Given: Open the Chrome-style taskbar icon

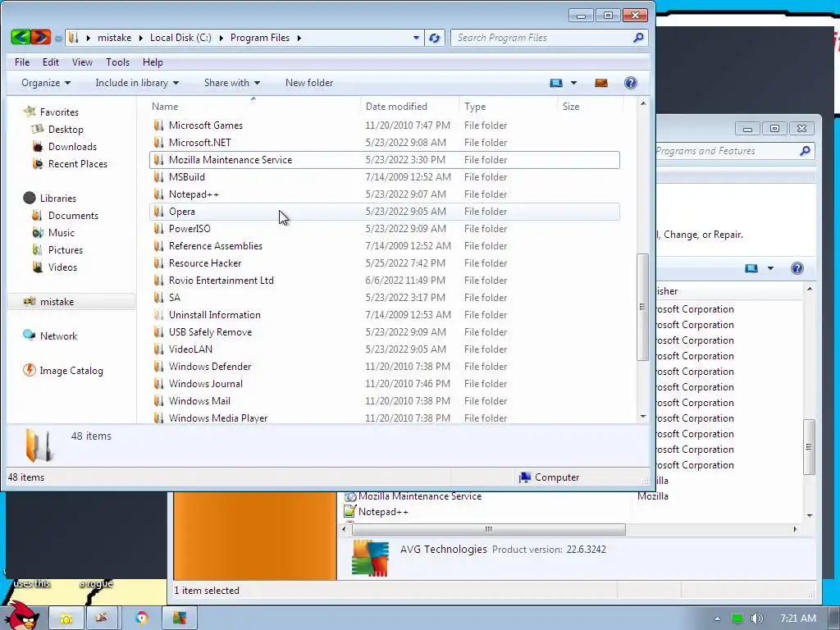Looking at the screenshot, I should pyautogui.click(x=141, y=619).
